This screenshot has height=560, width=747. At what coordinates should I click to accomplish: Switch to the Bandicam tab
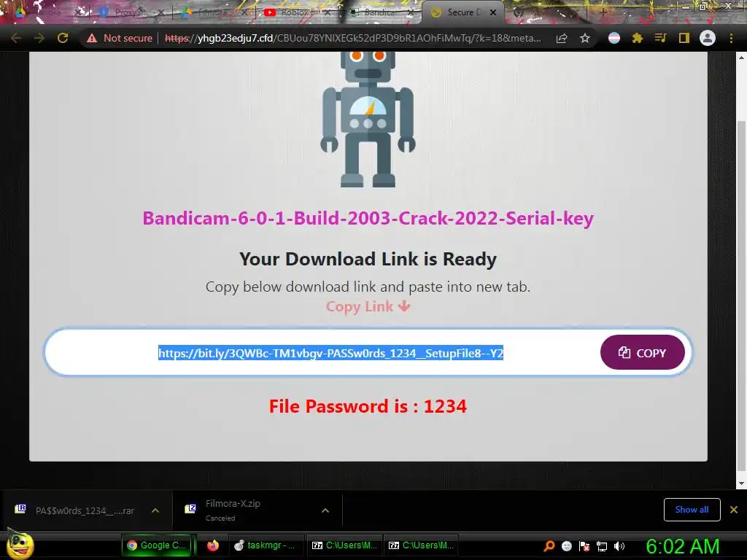click(x=379, y=12)
